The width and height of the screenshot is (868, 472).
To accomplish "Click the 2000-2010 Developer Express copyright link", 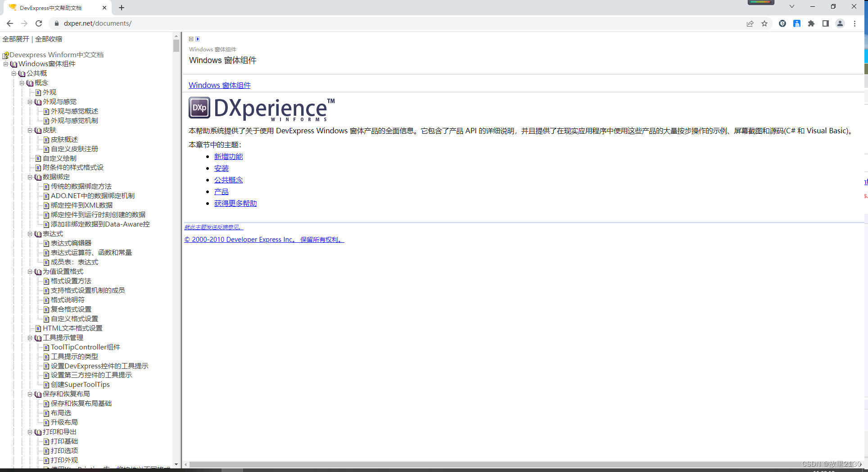I will coord(264,240).
